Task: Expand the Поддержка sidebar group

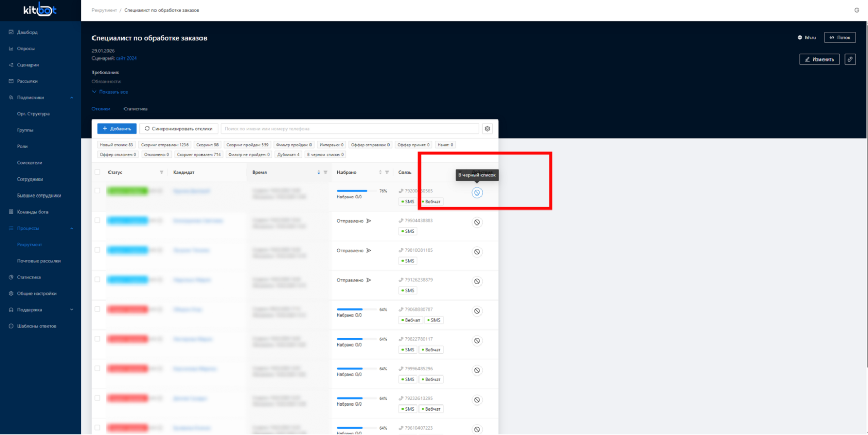Action: (x=72, y=310)
